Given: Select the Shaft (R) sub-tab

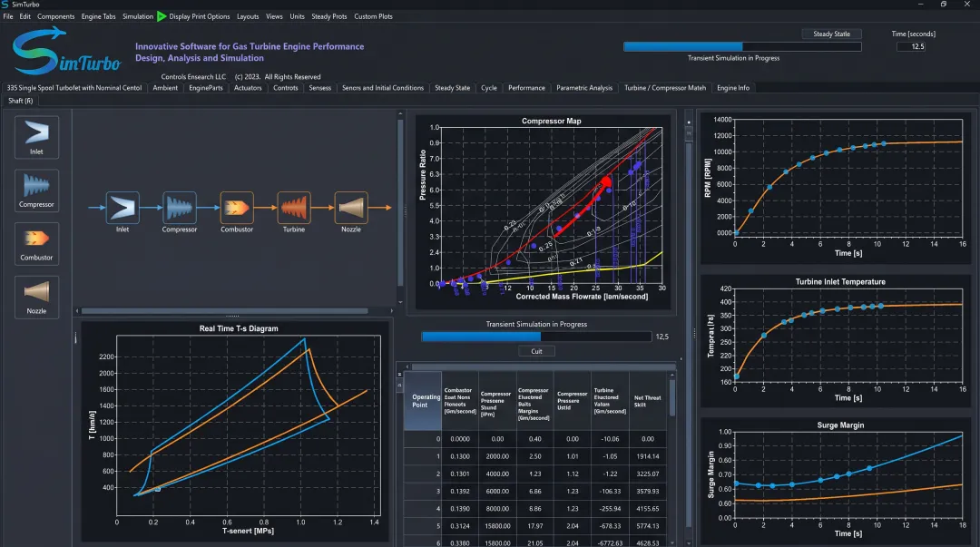Looking at the screenshot, I should tap(20, 101).
